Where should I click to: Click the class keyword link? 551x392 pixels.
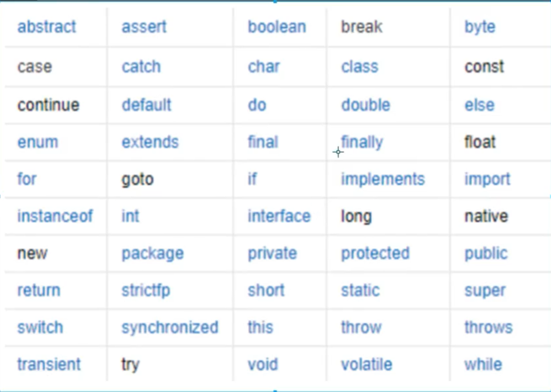click(360, 66)
